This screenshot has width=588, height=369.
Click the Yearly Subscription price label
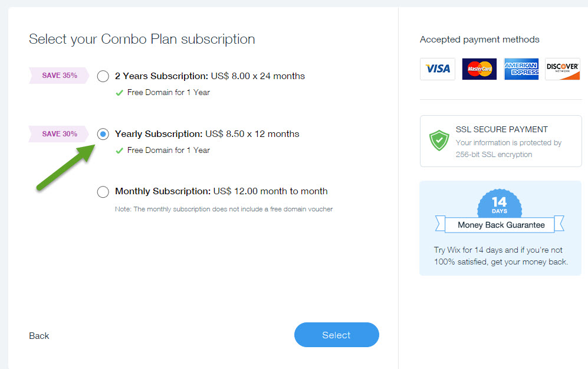207,134
